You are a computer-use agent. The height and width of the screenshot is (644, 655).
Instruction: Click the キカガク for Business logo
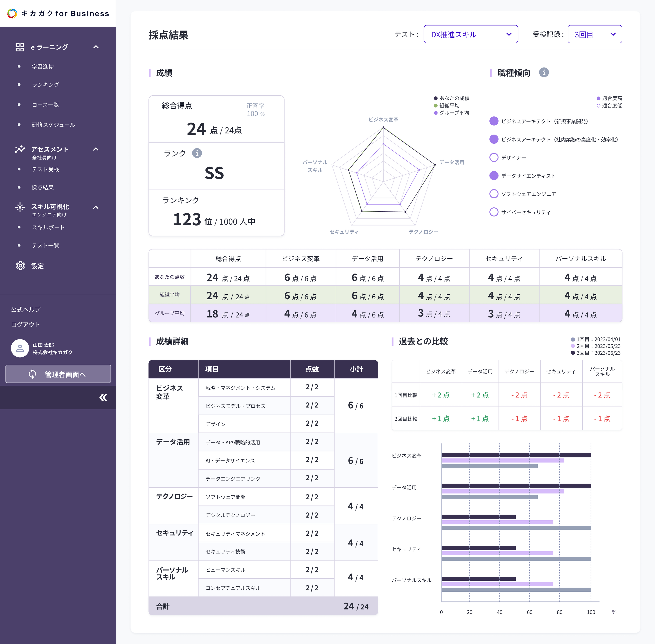pyautogui.click(x=58, y=14)
